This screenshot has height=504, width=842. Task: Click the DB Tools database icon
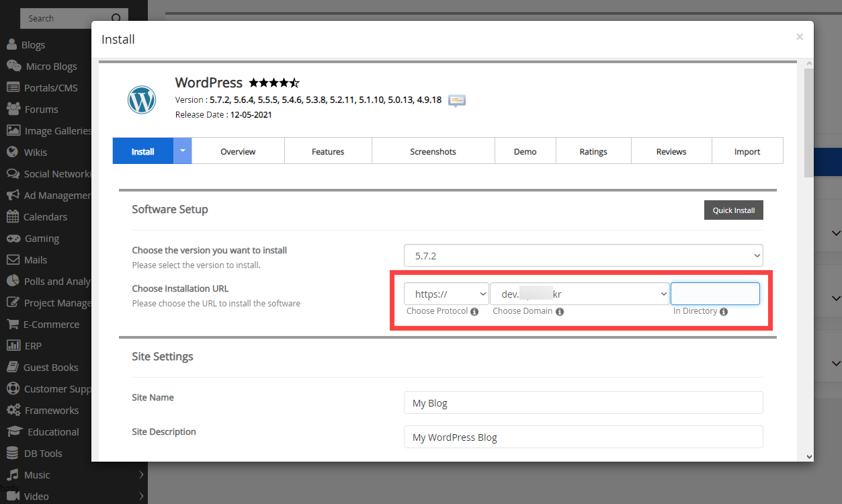tap(12, 453)
